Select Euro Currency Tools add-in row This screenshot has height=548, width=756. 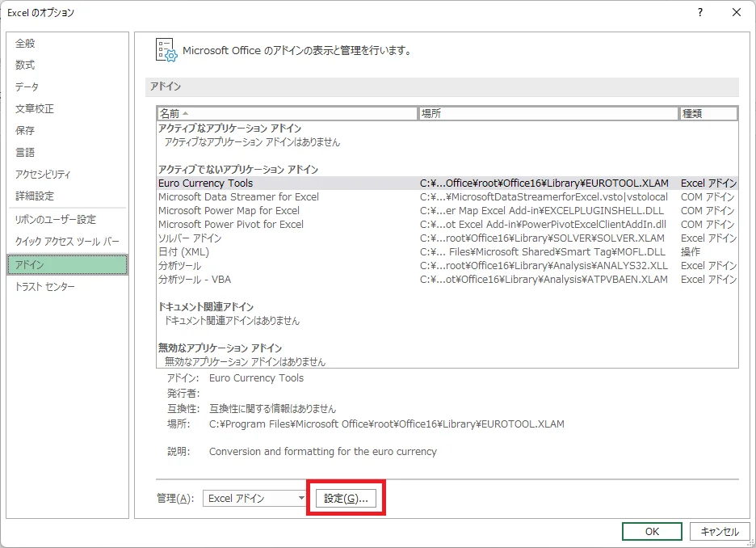click(x=206, y=183)
